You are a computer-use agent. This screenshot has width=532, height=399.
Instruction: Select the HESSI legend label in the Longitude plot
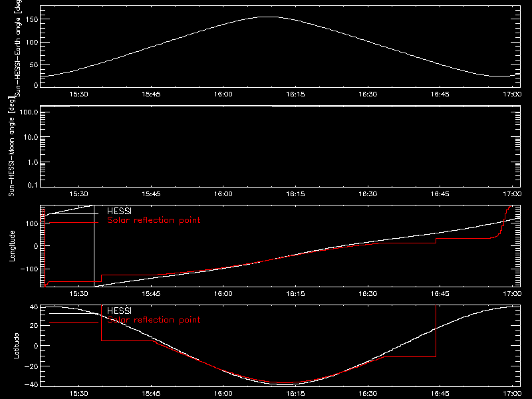point(119,211)
